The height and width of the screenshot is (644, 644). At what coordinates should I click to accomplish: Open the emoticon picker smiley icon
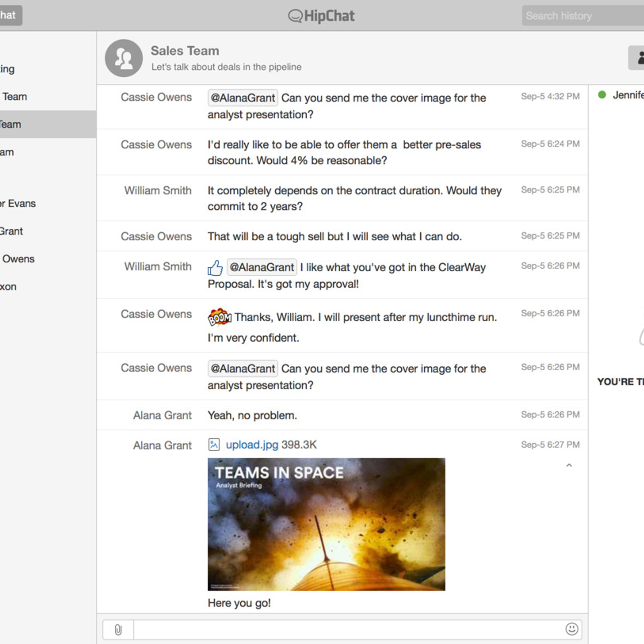pyautogui.click(x=572, y=629)
